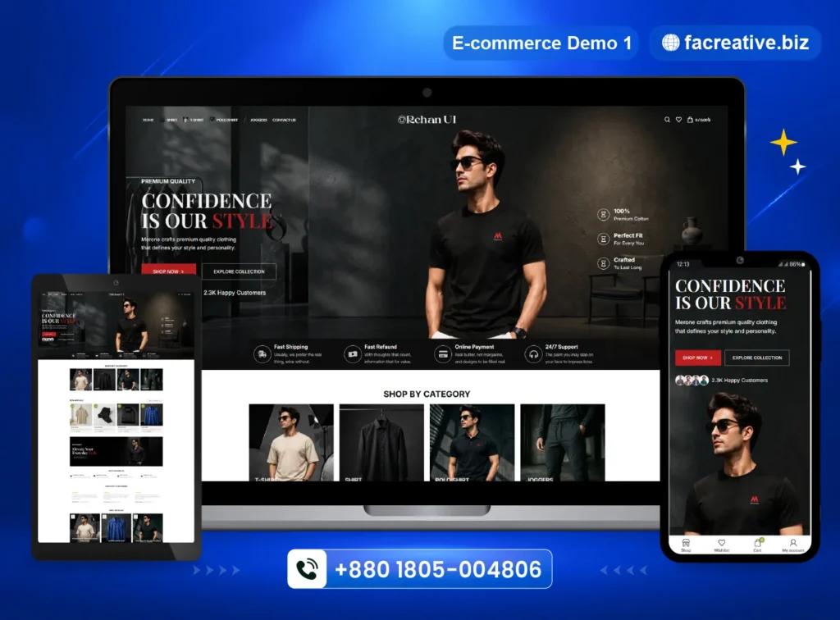Viewport: 840px width, 620px height.
Task: Click the phone call icon beside the number
Action: coord(307,569)
